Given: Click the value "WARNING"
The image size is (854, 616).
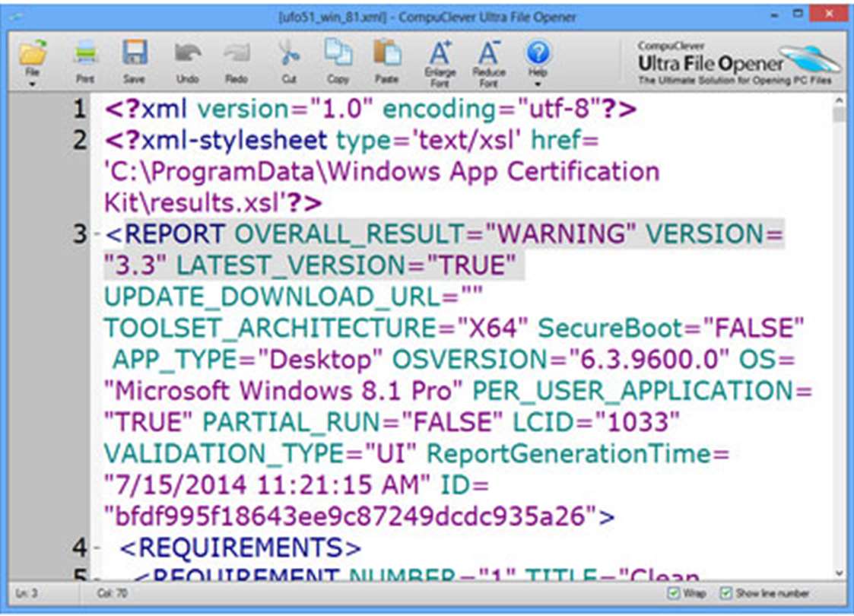Looking at the screenshot, I should 560,234.
